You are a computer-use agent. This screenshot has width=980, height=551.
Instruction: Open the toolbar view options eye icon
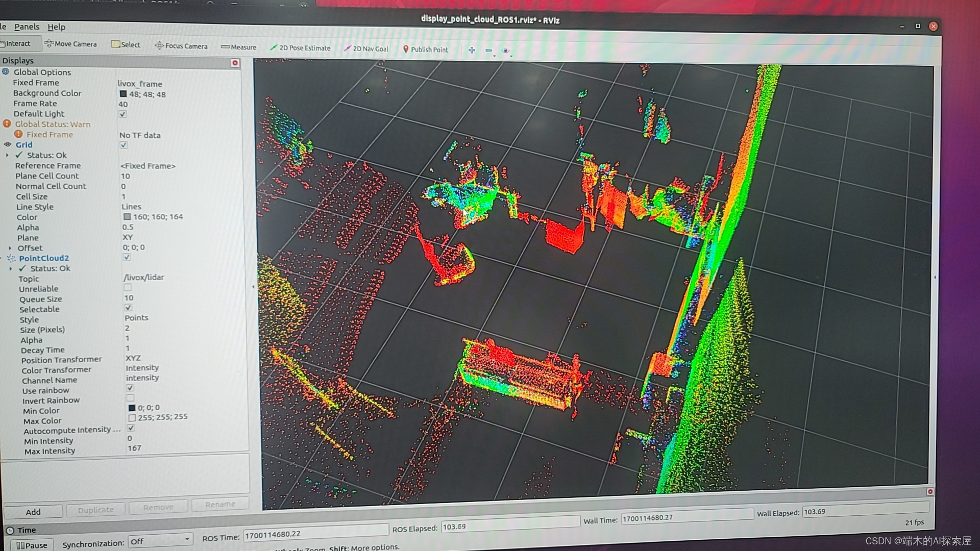(x=506, y=51)
